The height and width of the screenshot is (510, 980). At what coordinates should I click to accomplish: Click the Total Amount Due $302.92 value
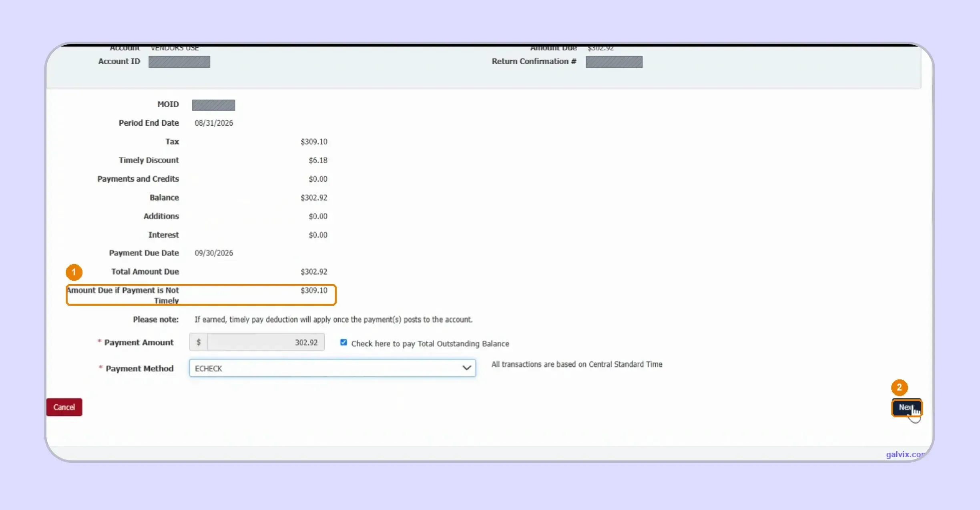click(314, 272)
